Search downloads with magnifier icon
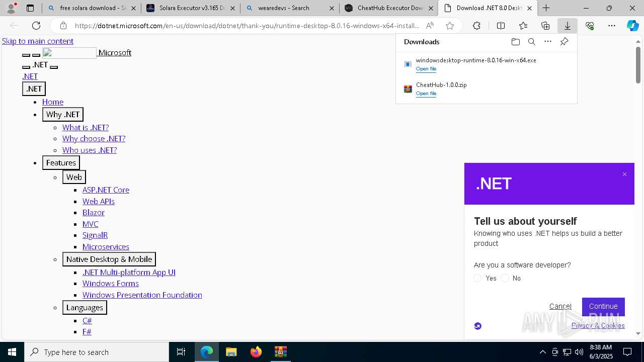Screen dimensions: 644x362 [x=531, y=42]
